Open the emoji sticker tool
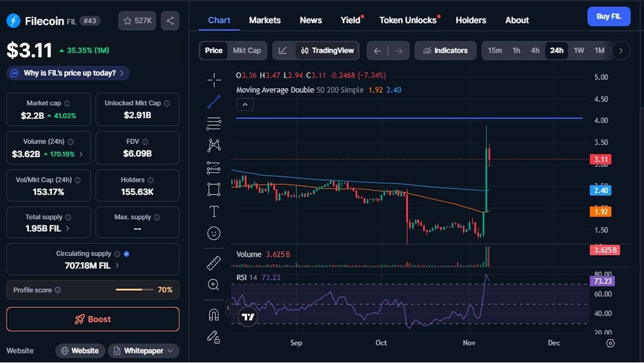This screenshot has height=363, width=644. 213,233
